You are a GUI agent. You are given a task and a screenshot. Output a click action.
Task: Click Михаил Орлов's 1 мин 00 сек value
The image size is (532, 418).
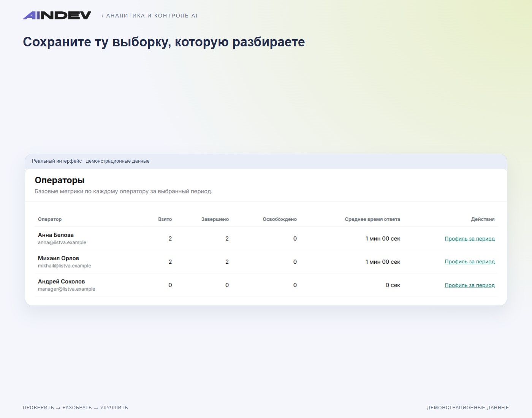[x=383, y=262]
